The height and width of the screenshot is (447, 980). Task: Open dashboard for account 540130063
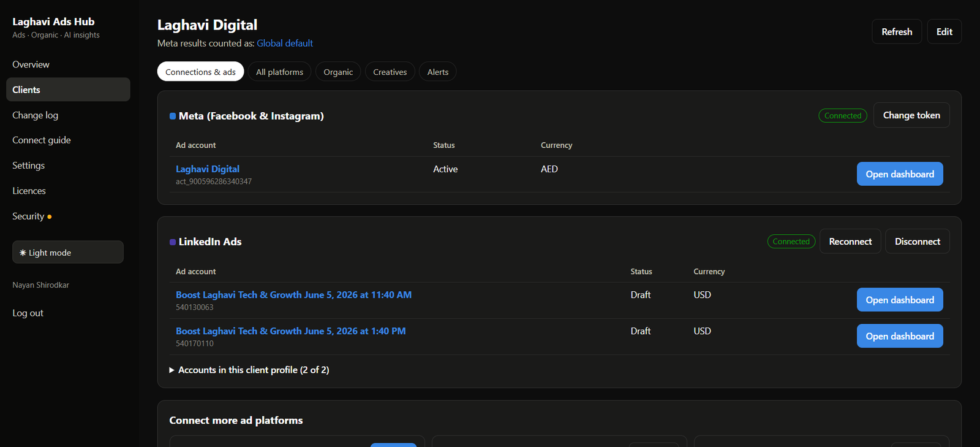point(900,300)
